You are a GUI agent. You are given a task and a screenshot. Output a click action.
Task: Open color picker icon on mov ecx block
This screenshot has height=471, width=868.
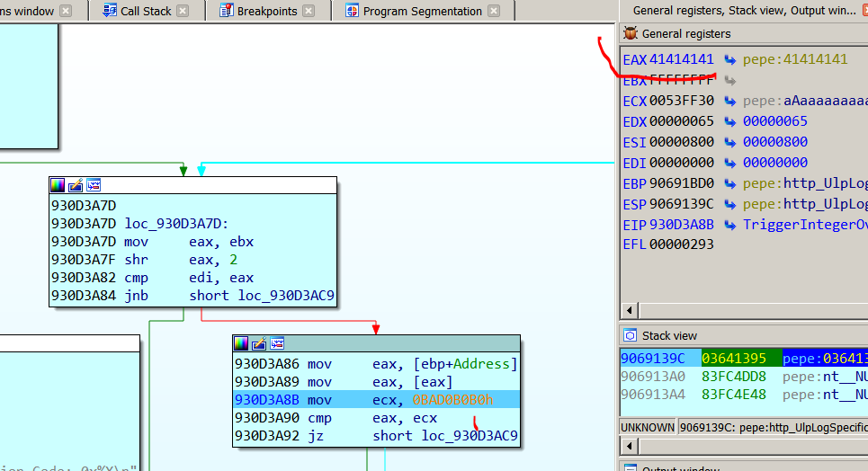click(241, 343)
